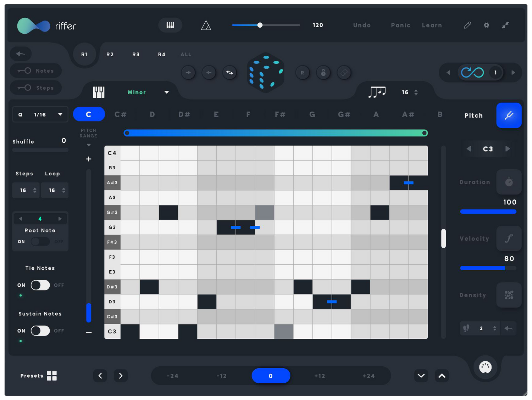Expand the Pitch Range arrow
This screenshot has width=532, height=400.
coord(89,145)
